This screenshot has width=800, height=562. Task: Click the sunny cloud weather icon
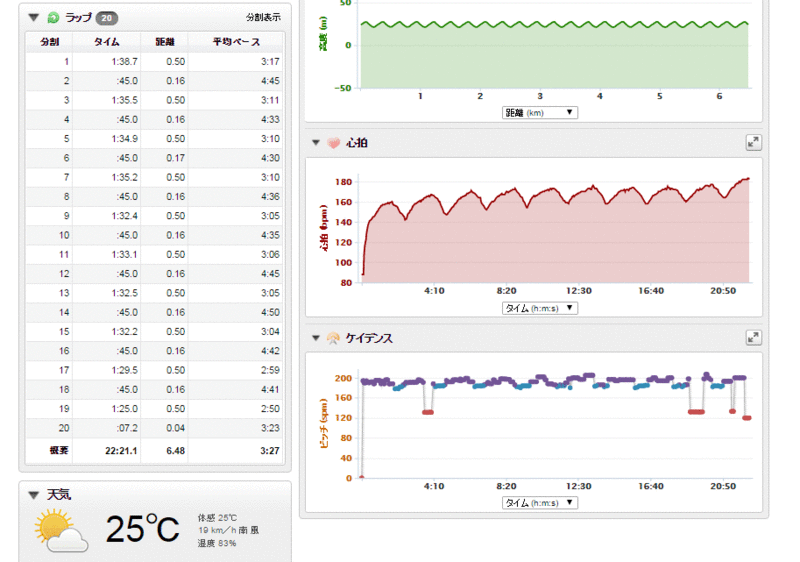[60, 530]
